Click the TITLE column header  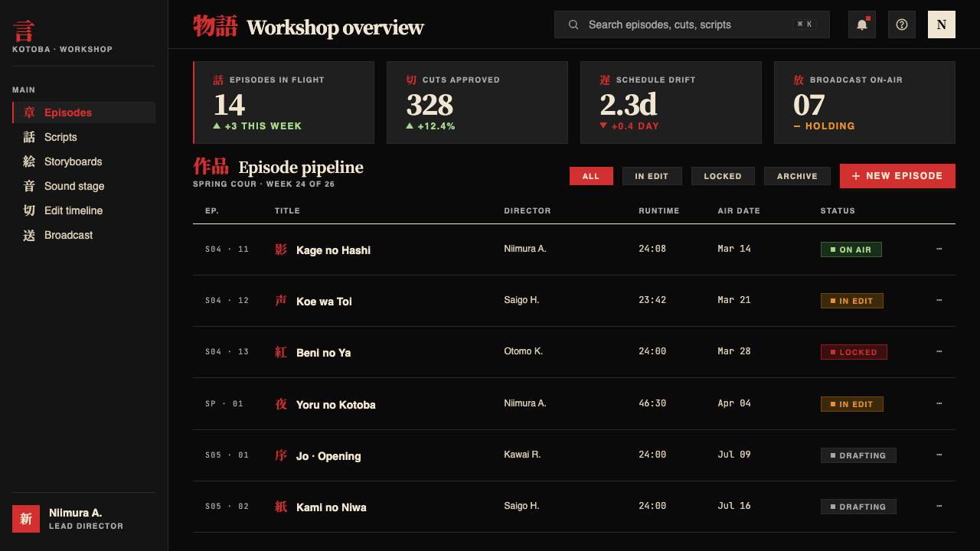[287, 210]
